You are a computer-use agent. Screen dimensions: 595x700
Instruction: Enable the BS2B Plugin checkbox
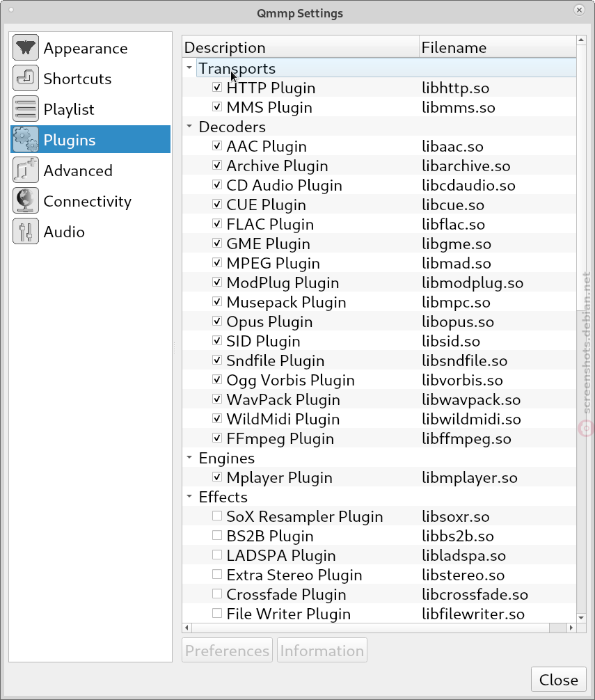point(217,536)
